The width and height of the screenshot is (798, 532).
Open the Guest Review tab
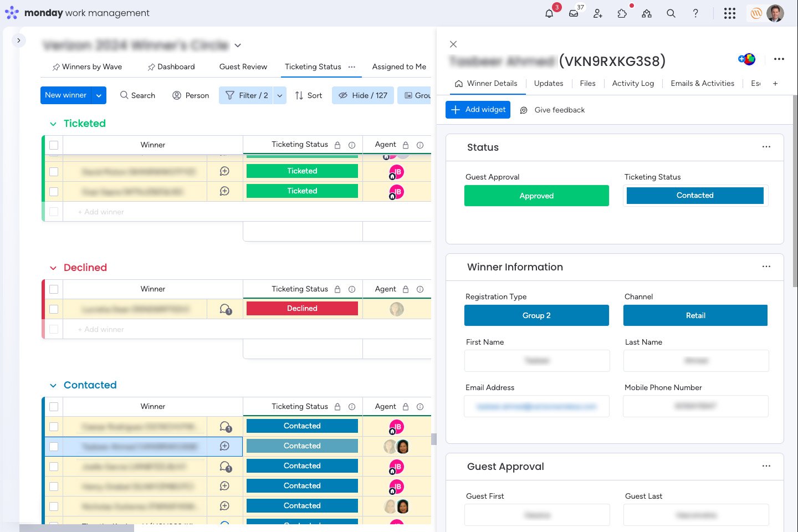coord(243,66)
